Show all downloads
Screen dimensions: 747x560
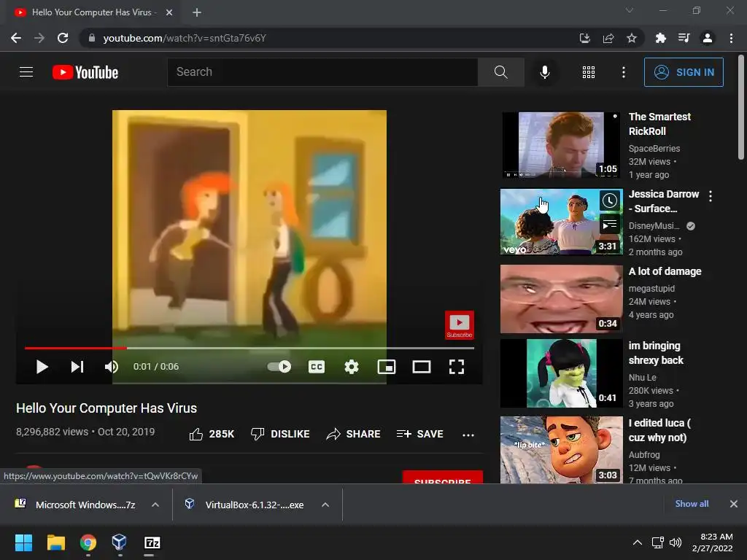(692, 504)
